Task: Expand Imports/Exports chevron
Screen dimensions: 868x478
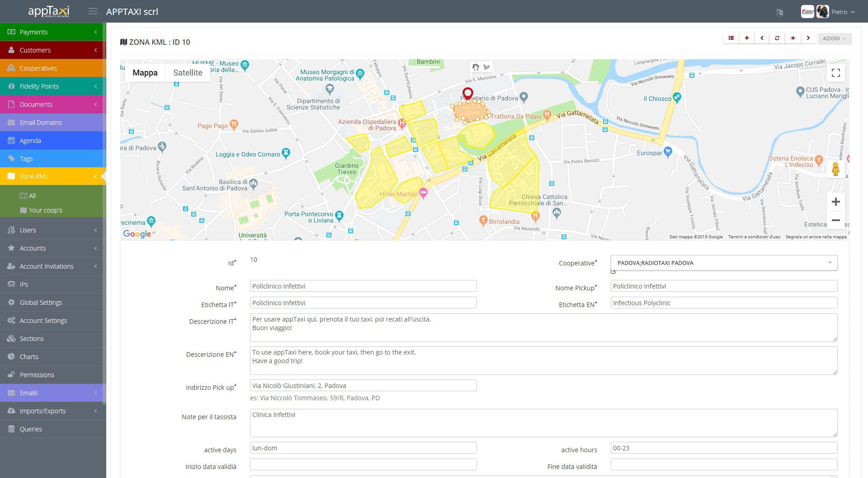Action: click(x=95, y=411)
